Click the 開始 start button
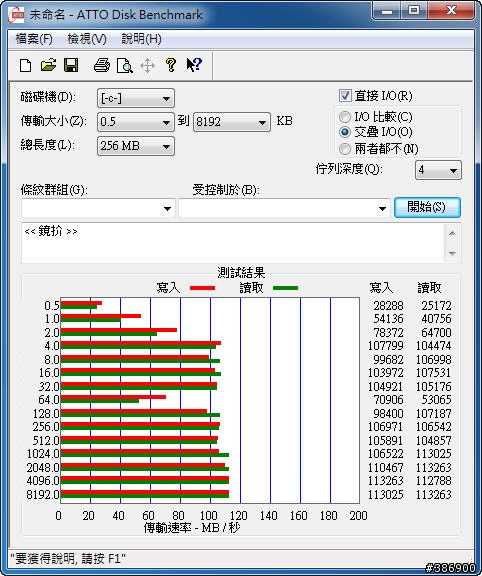Screen dimensions: 482x576 427,207
